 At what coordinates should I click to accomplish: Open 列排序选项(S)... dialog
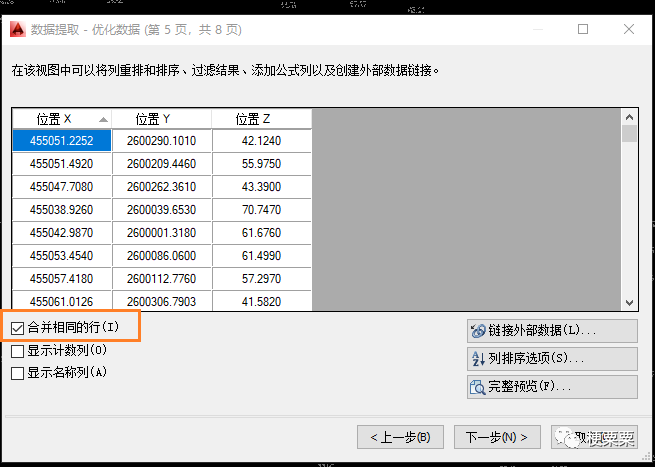point(552,359)
